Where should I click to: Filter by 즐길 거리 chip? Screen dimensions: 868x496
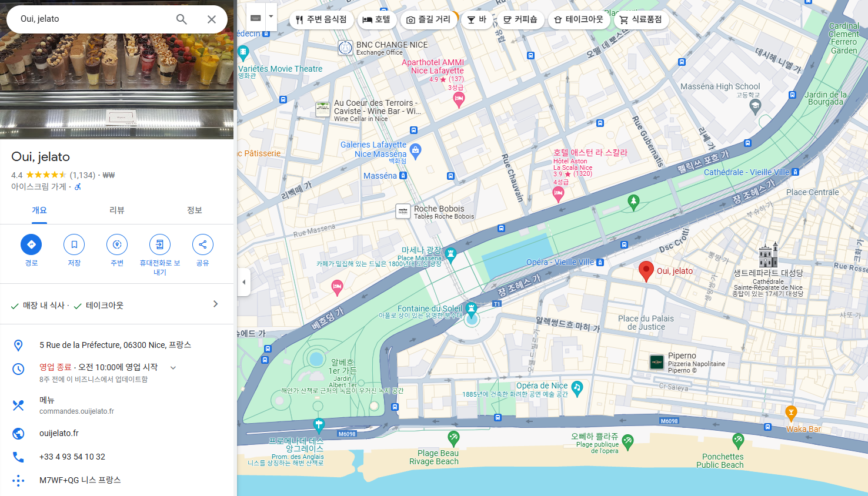(x=429, y=19)
